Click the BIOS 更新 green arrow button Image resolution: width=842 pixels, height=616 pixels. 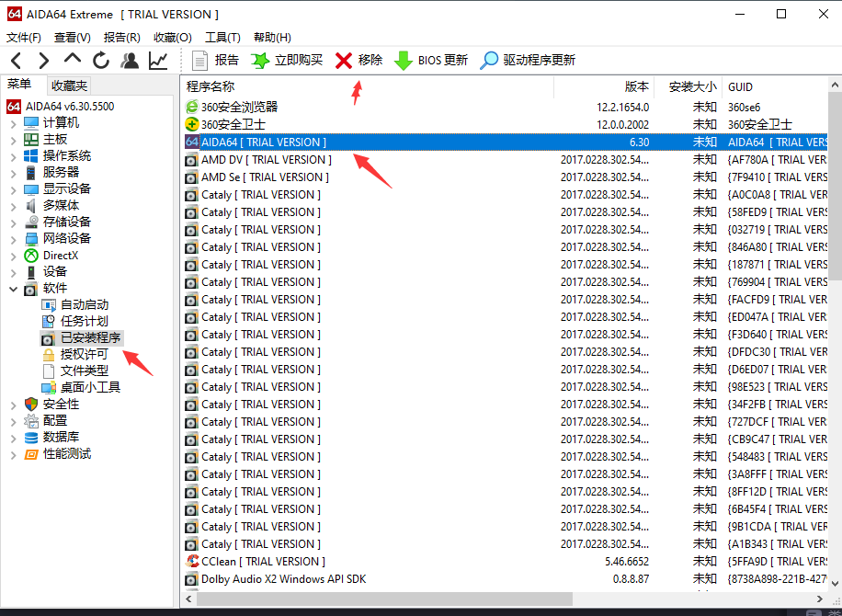pyautogui.click(x=431, y=61)
